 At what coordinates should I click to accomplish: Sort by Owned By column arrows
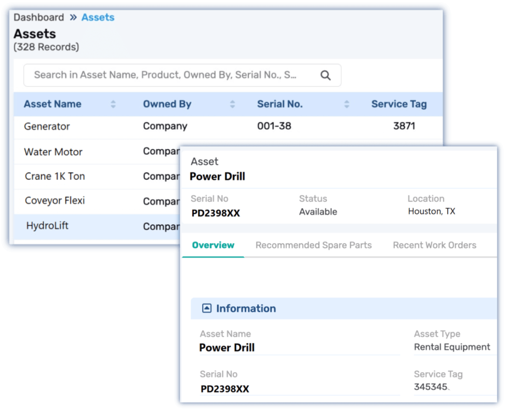pos(233,104)
